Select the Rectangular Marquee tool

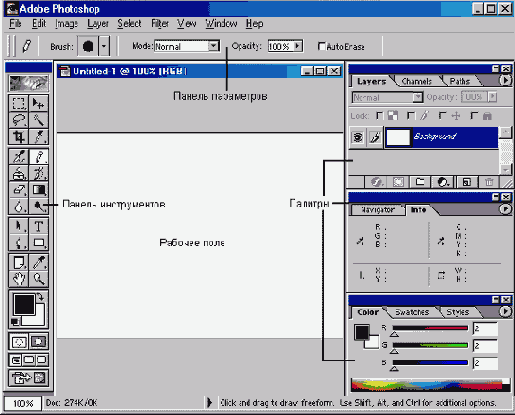(x=18, y=103)
